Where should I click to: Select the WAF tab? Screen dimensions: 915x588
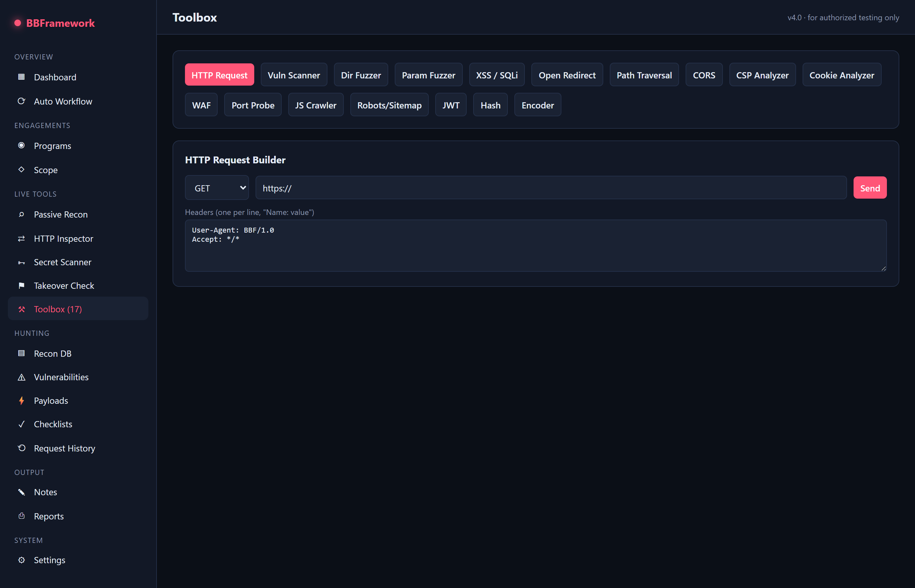coord(201,105)
